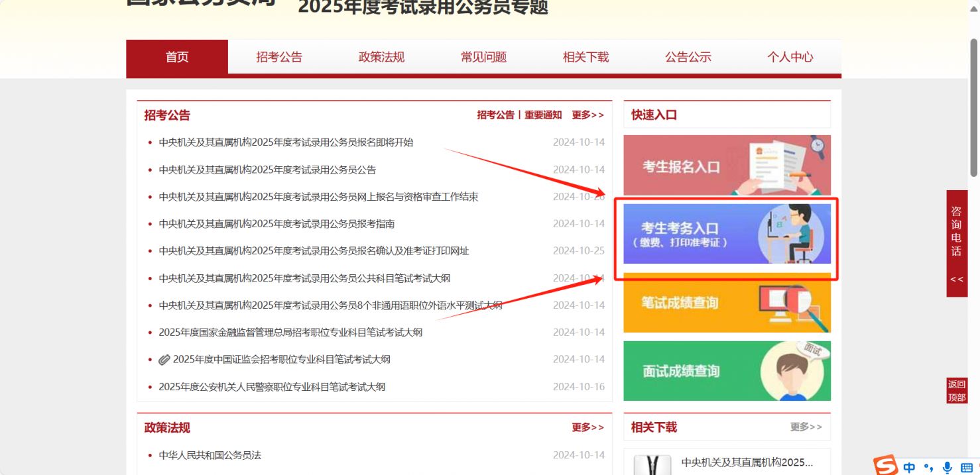Toggle full/half-width punctuation mode

point(928,466)
